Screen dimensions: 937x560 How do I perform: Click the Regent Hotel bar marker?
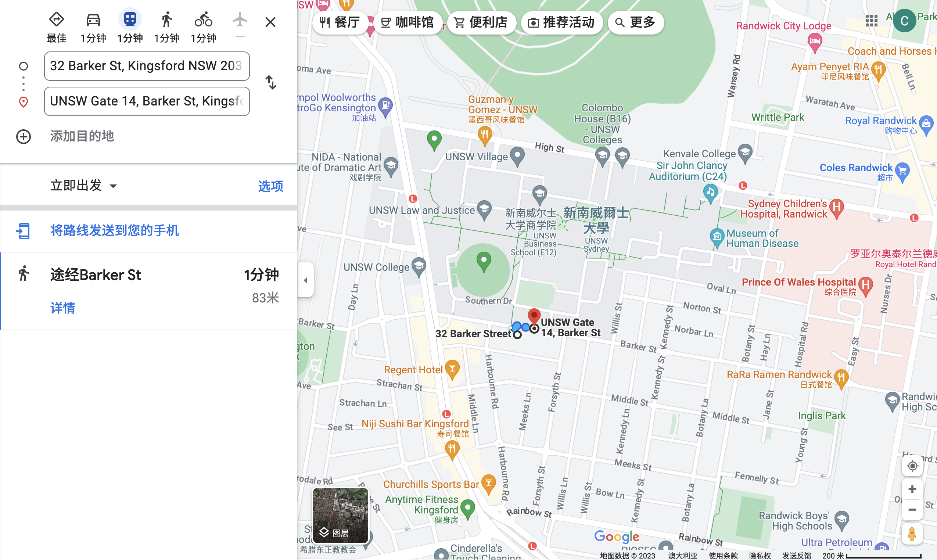[452, 370]
